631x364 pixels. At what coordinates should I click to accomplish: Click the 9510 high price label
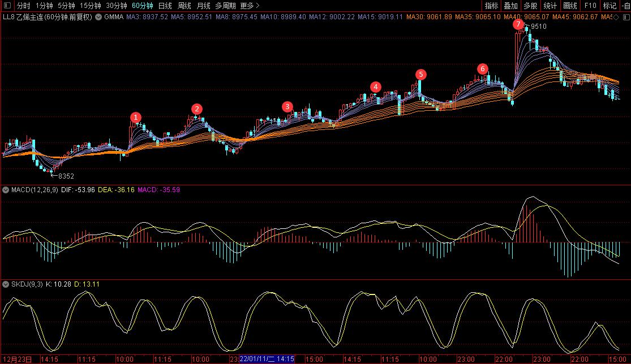pyautogui.click(x=538, y=27)
